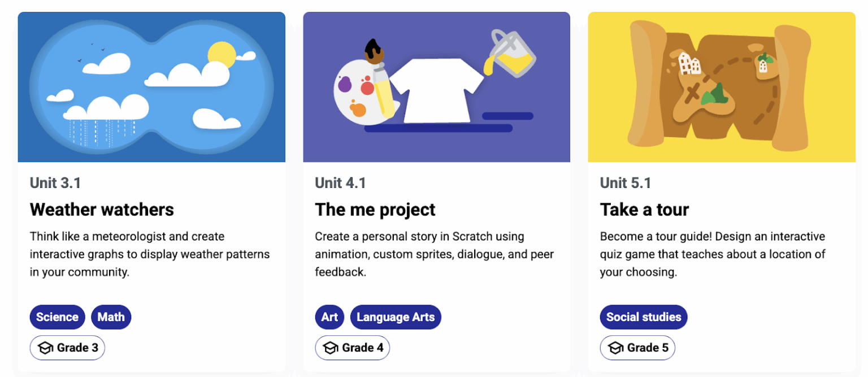Click the Grade 5 graduation cap icon

pyautogui.click(x=616, y=348)
